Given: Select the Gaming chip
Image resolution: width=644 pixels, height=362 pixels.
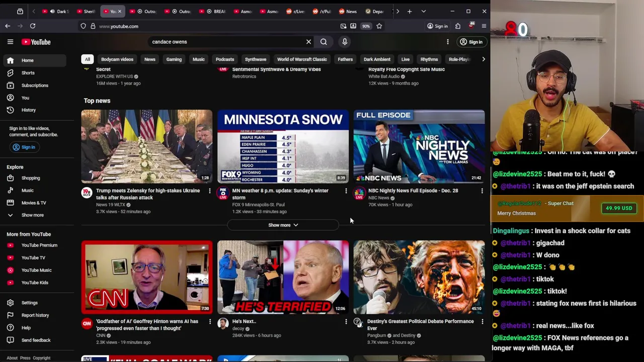Looking at the screenshot, I should [x=174, y=59].
